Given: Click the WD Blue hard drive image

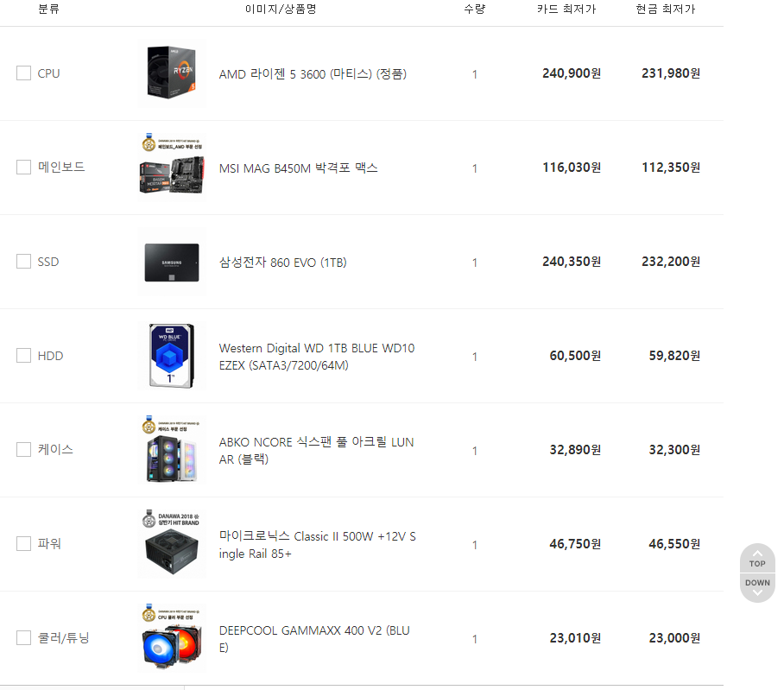Looking at the screenshot, I should point(172,356).
